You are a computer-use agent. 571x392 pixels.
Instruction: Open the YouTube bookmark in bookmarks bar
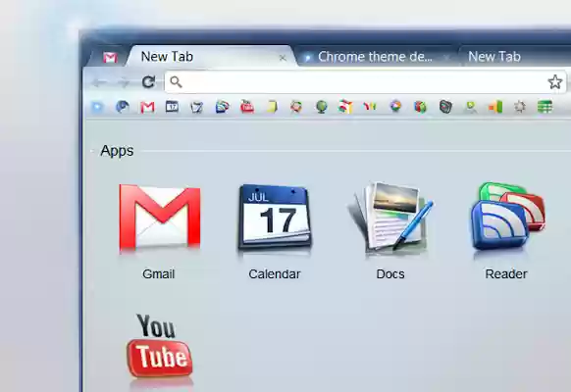[247, 107]
